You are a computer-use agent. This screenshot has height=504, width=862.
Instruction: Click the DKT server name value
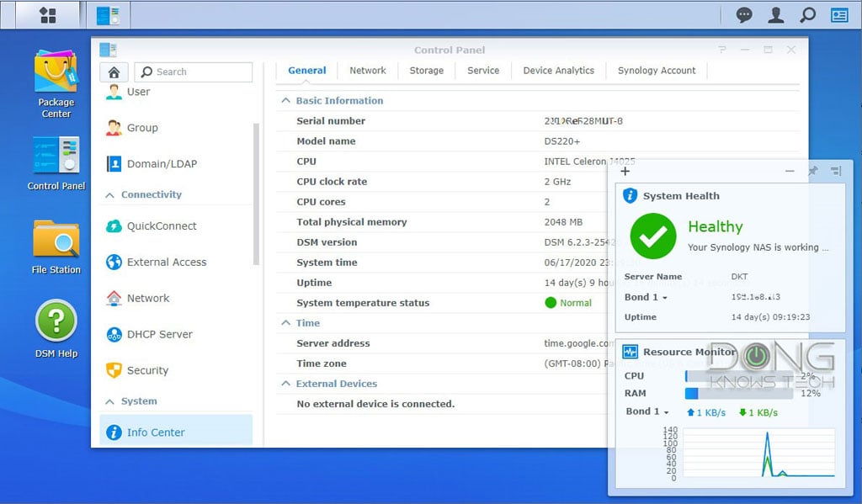pyautogui.click(x=739, y=277)
